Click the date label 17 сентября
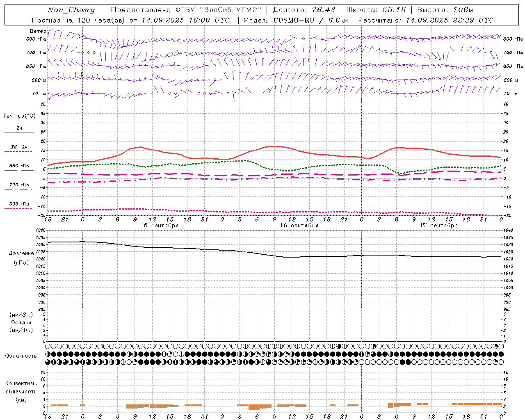The height and width of the screenshot is (420, 525). 438,226
